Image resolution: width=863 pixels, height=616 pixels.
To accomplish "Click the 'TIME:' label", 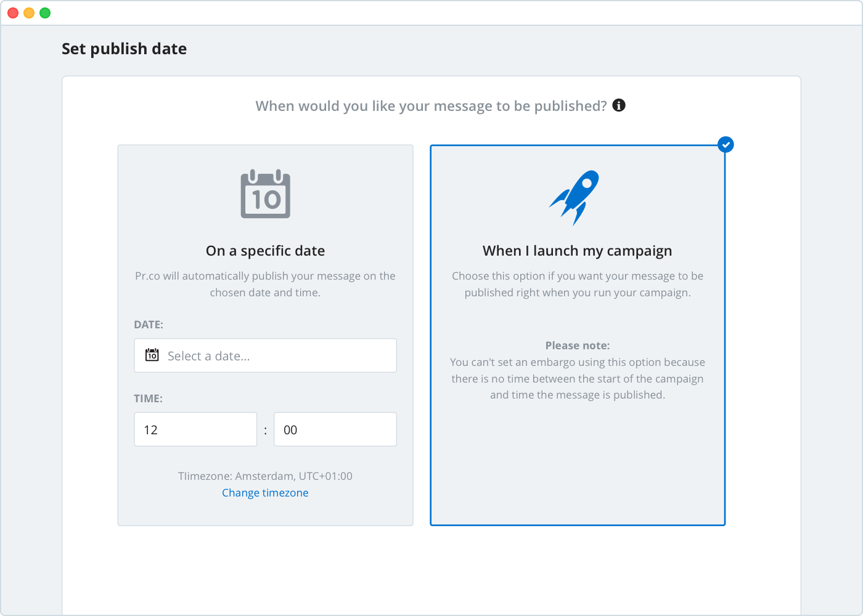I will pyautogui.click(x=149, y=399).
